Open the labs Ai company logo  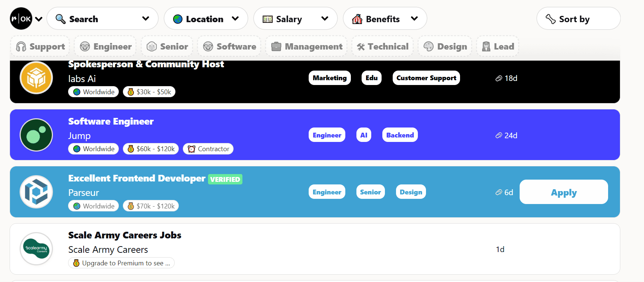36,78
